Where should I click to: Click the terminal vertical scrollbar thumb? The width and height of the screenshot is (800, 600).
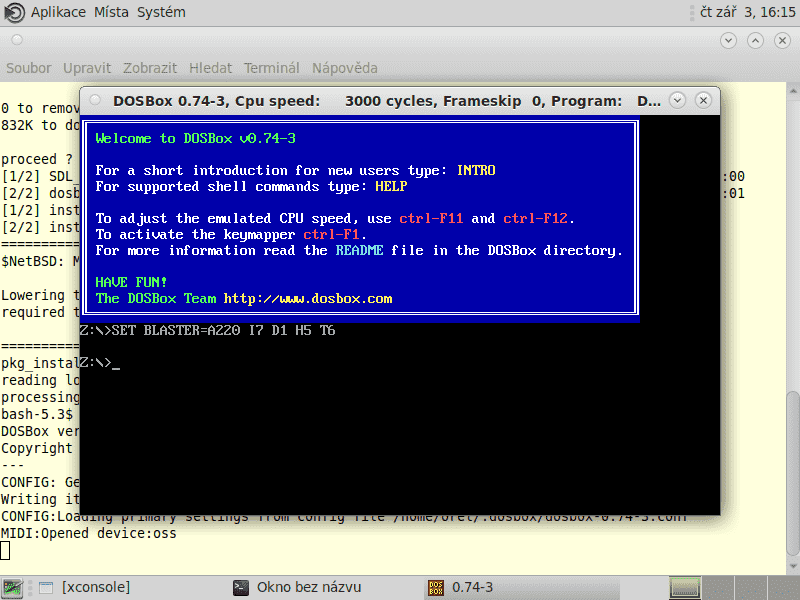[x=793, y=473]
